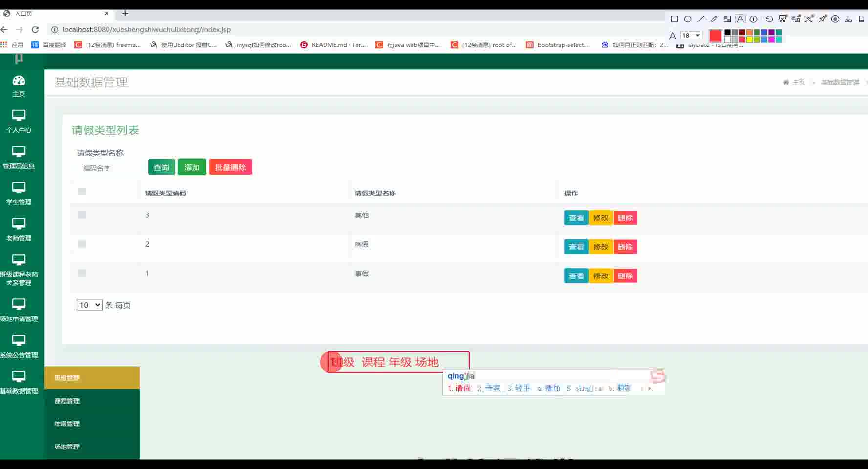The width and height of the screenshot is (868, 469).
Task: Open the 百度翻译 bookmark
Action: (49, 45)
